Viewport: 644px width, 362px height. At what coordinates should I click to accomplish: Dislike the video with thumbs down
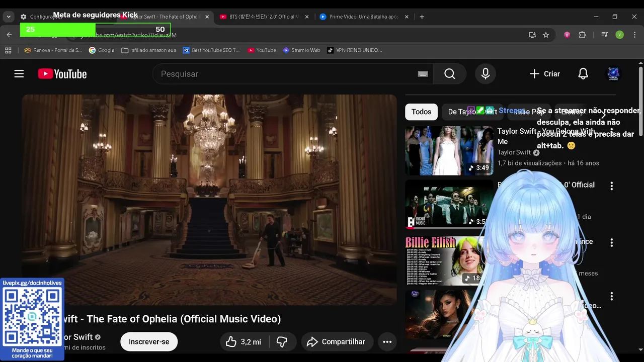[282, 342]
